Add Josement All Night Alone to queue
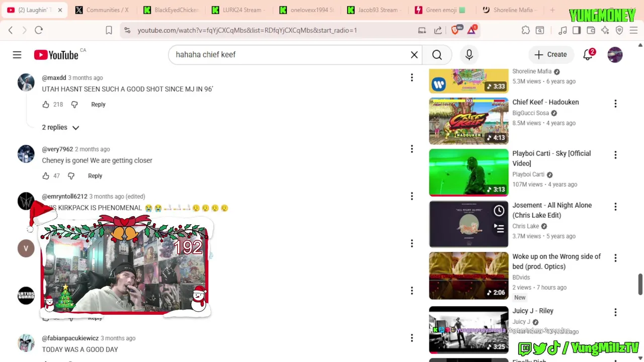Viewport: 644px width, 362px height. point(499,228)
